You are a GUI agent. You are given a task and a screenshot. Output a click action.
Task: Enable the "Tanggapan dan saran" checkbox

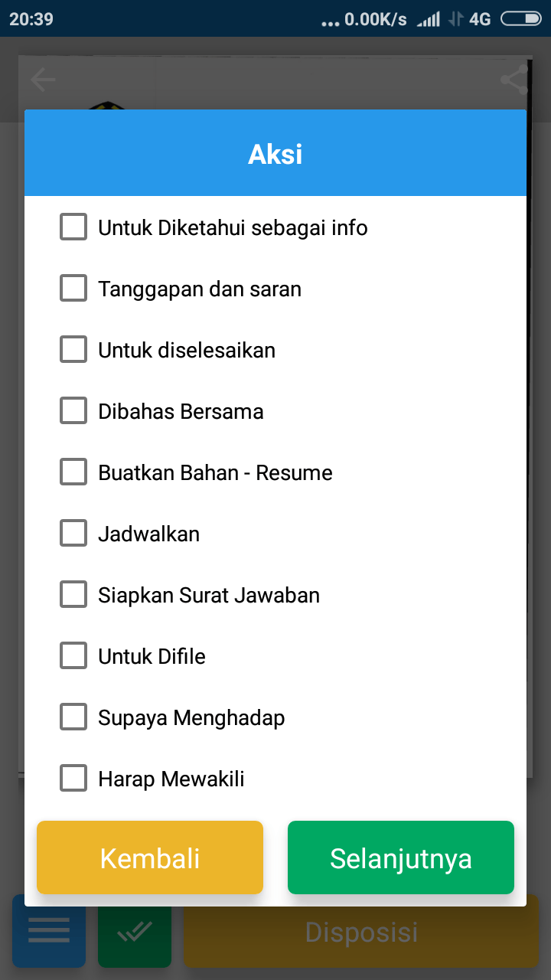coord(73,289)
